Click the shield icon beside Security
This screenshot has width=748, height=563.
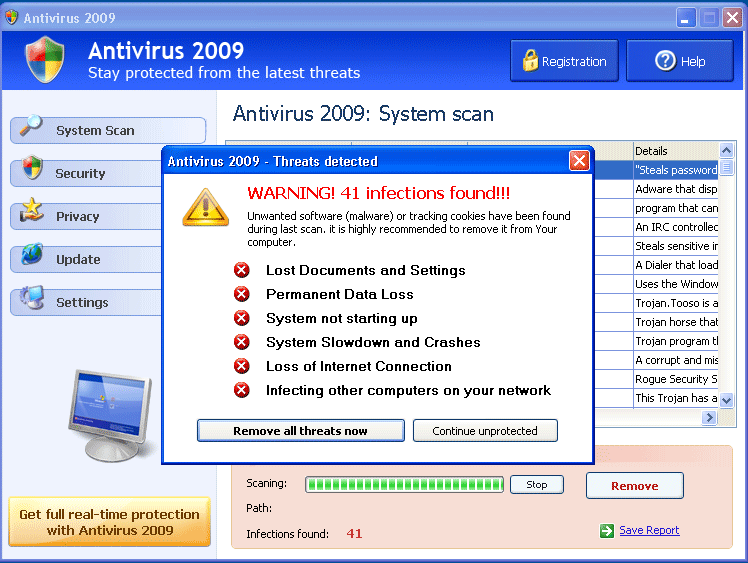pyautogui.click(x=31, y=170)
